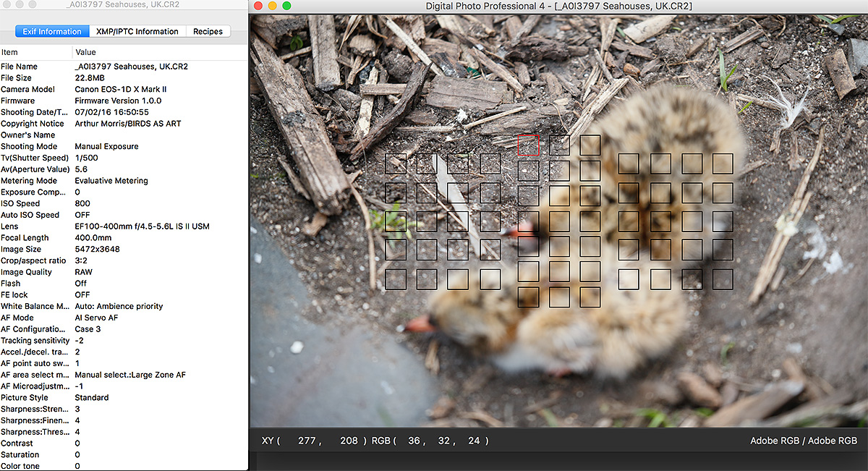The width and height of the screenshot is (868, 471).
Task: Click the Sharpness:Fineness row
Action: (x=124, y=420)
